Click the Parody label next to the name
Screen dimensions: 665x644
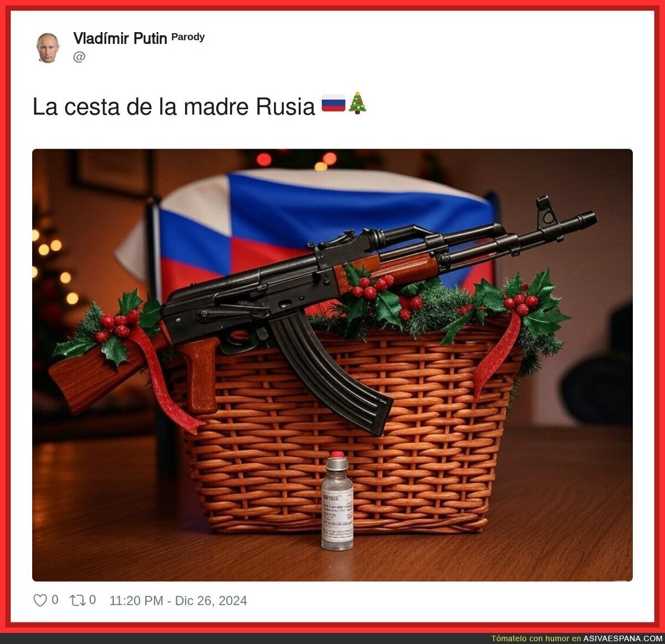click(188, 37)
